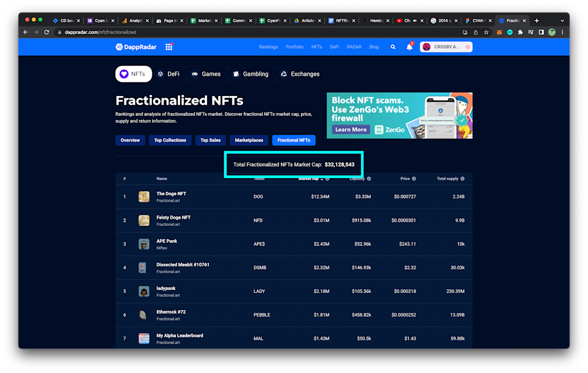
Task: Open the Etherrock #72 link
Action: click(x=171, y=312)
